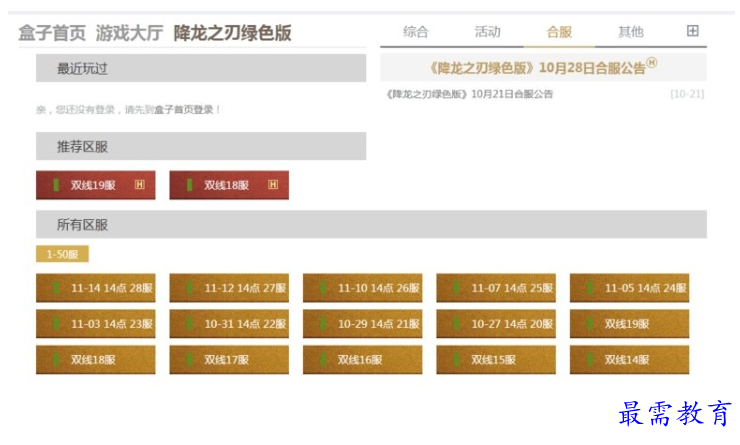Screen dimensions: 740x445
Task: Click the 推荐区服 section header
Action: click(x=201, y=146)
